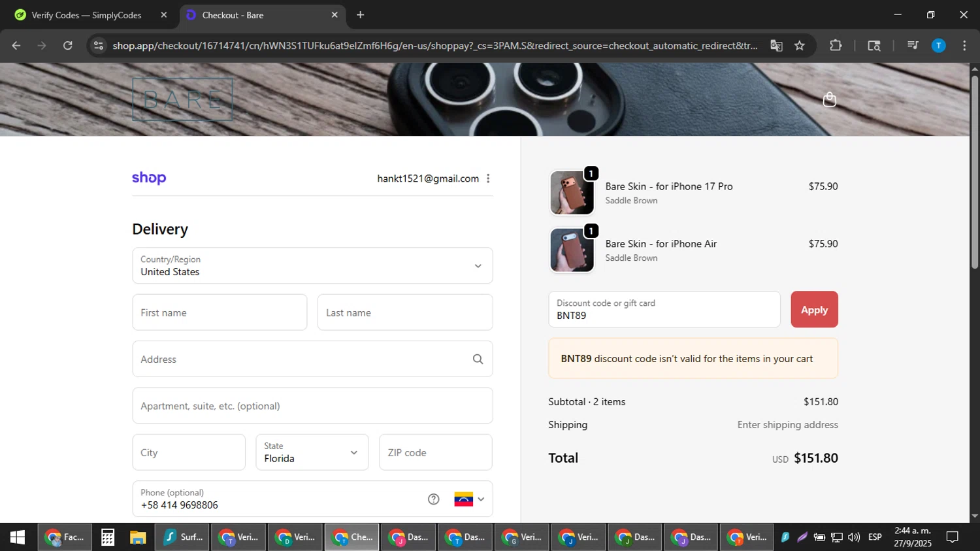The height and width of the screenshot is (551, 980).
Task: Click the ZIP code field
Action: coord(436,452)
